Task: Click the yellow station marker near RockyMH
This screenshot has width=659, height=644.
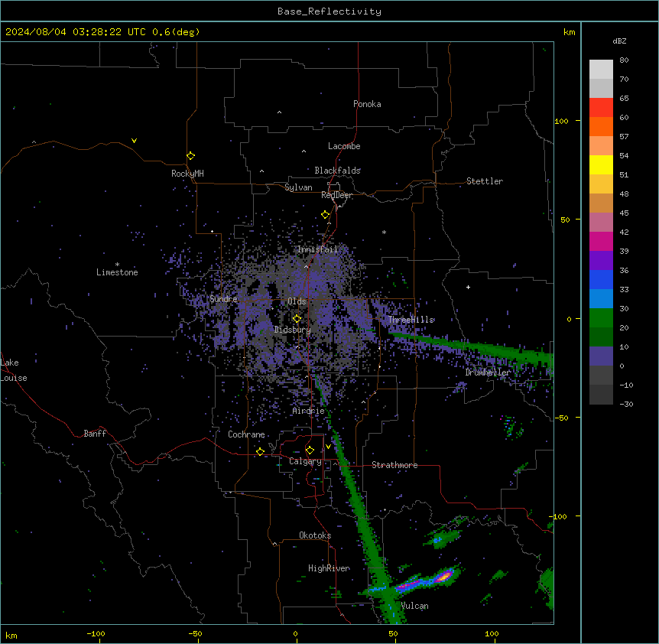Action: click(190, 155)
